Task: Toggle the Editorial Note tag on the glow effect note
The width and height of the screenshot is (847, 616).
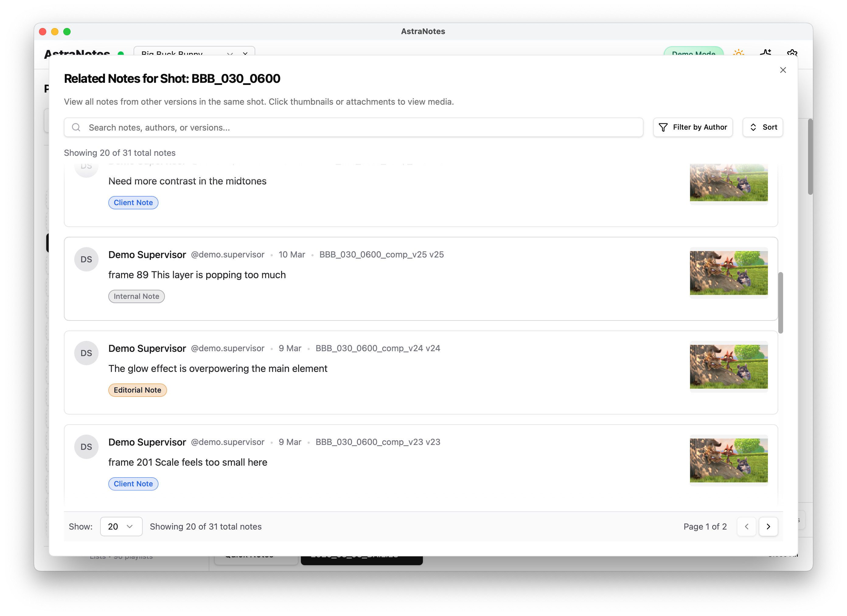Action: pyautogui.click(x=138, y=390)
